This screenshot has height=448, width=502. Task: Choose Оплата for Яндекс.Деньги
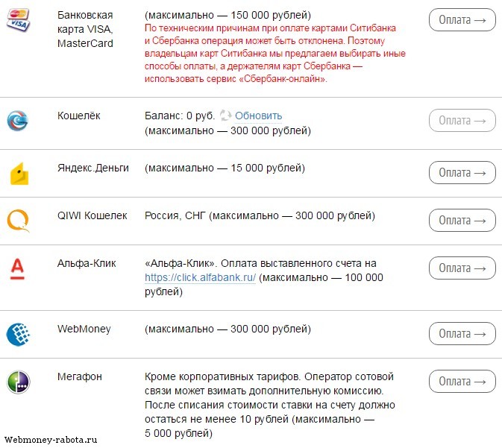462,173
